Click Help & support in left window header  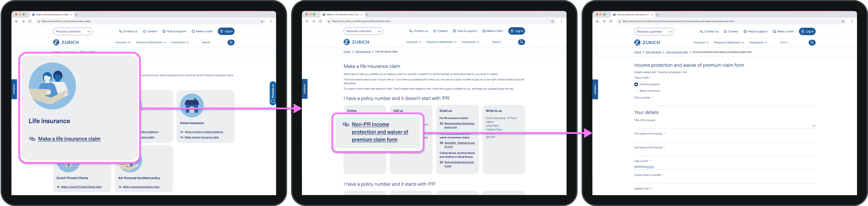pos(174,31)
